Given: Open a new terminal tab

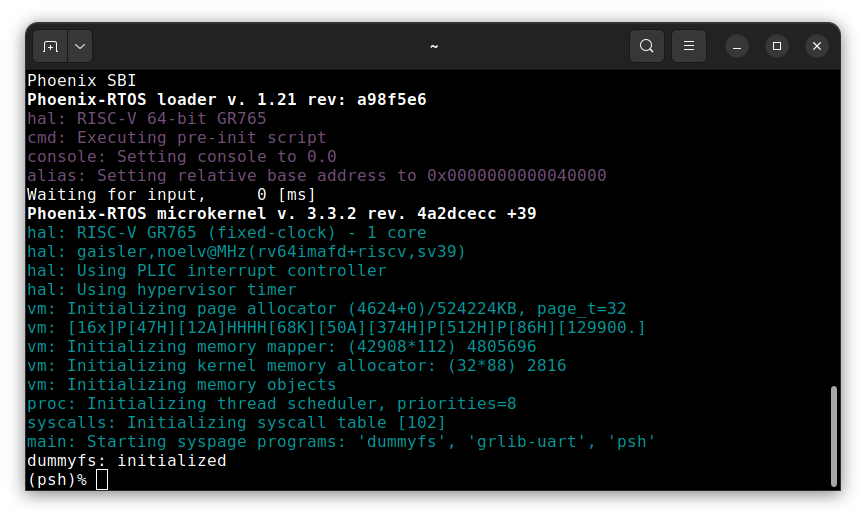Looking at the screenshot, I should point(50,46).
